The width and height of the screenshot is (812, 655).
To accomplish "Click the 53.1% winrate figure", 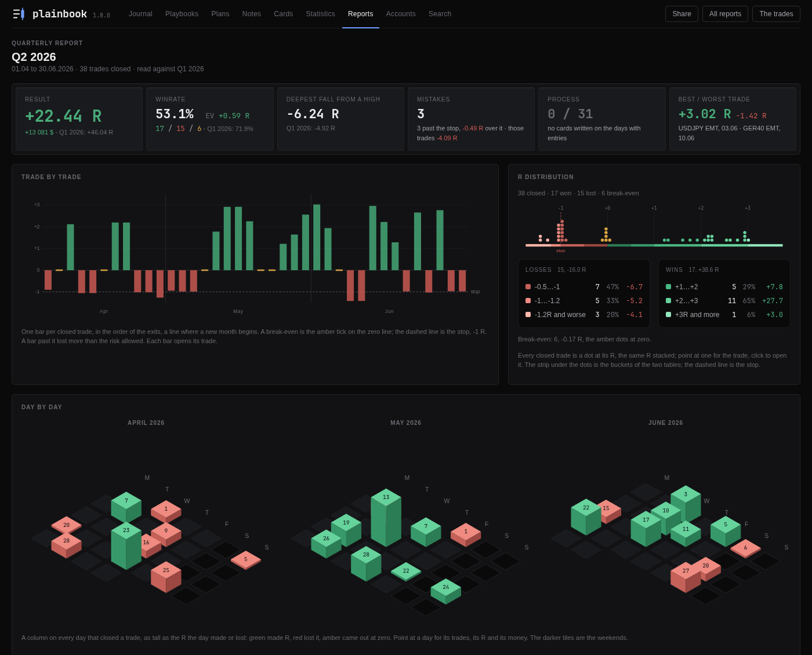I will point(175,114).
